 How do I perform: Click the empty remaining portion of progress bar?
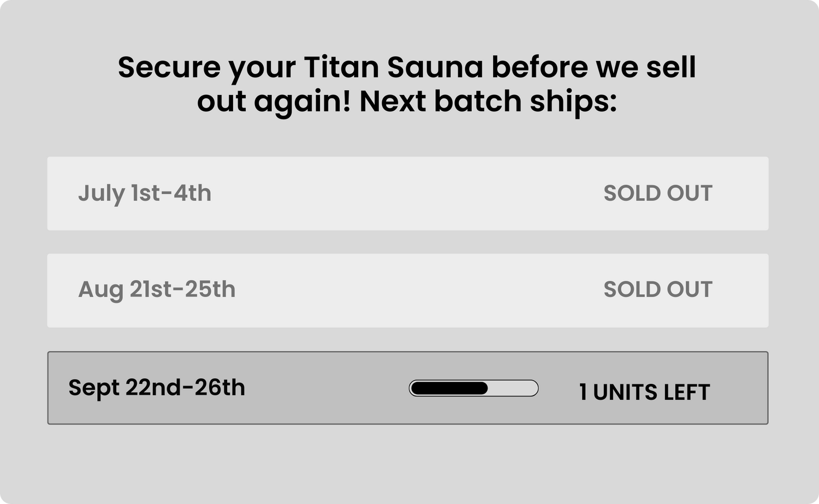(512, 388)
